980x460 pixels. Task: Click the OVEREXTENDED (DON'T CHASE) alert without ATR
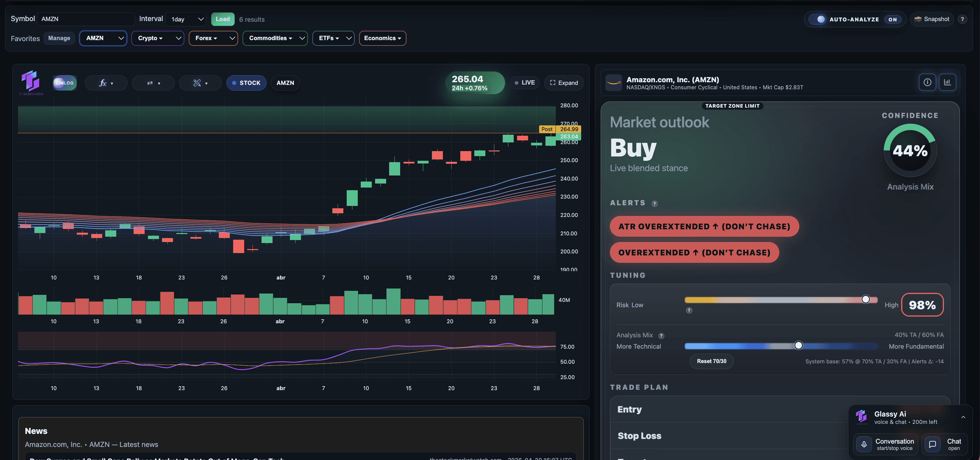click(694, 252)
